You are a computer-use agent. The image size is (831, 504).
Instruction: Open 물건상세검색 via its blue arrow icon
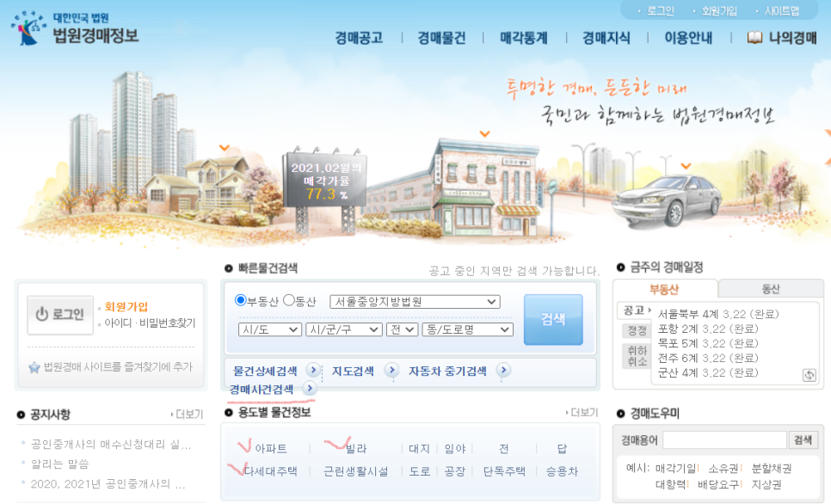[x=311, y=371]
